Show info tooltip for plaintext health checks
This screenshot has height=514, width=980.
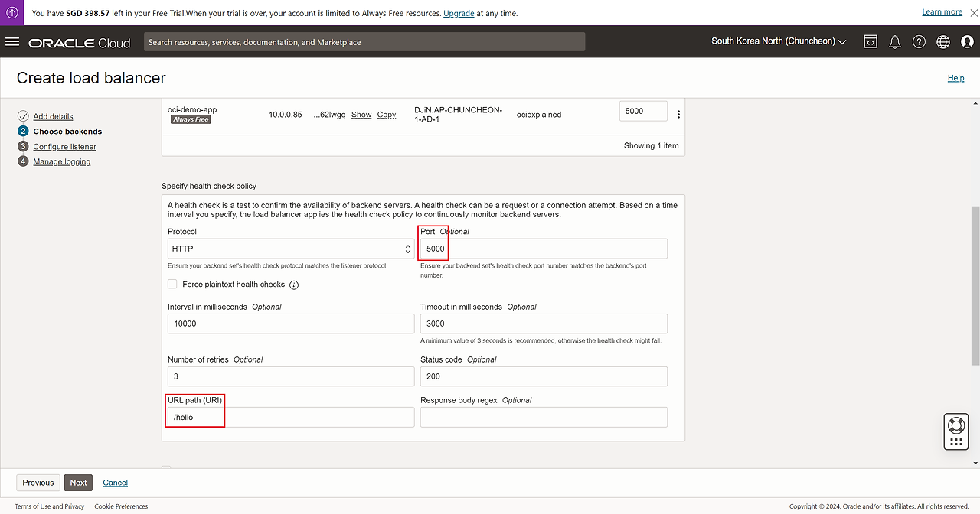[294, 285]
